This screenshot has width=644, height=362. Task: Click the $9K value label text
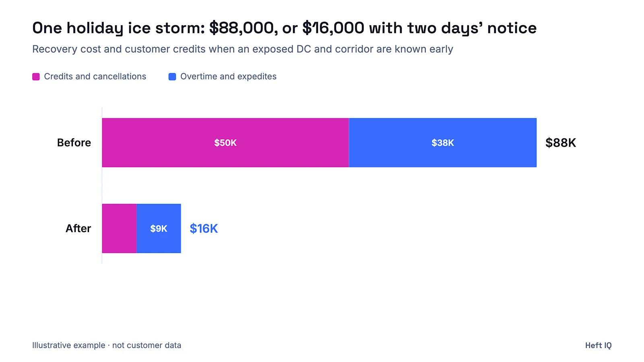(x=159, y=228)
